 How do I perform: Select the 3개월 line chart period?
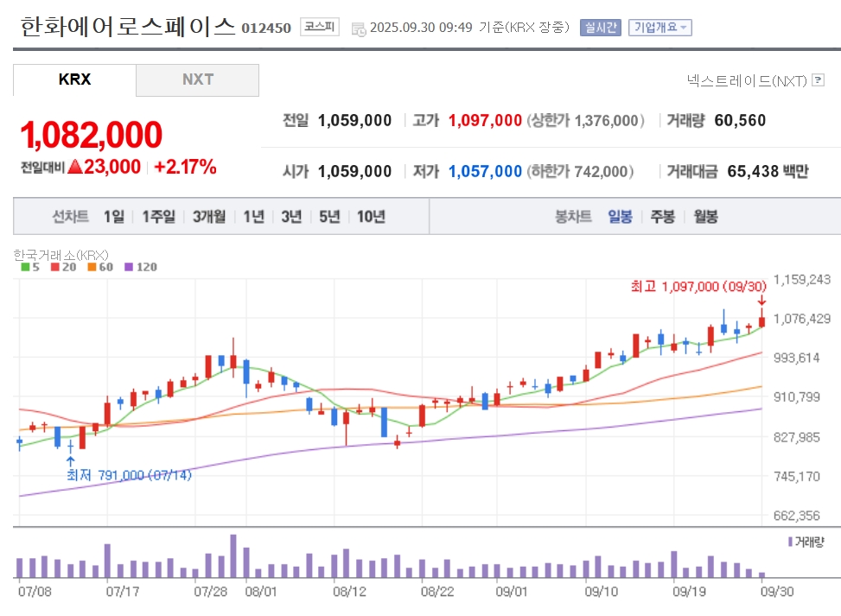(209, 217)
